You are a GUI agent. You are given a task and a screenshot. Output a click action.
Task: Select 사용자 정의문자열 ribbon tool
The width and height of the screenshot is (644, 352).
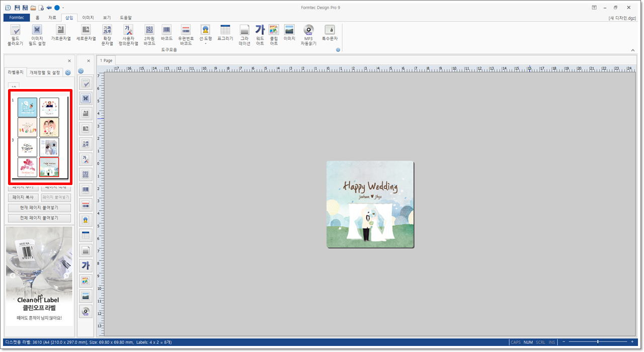pyautogui.click(x=128, y=35)
